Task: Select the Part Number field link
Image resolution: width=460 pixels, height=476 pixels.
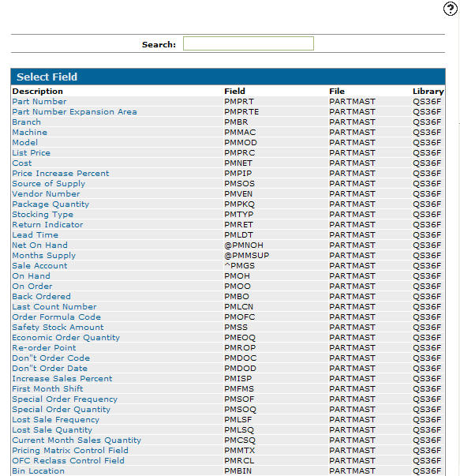Action: (39, 101)
